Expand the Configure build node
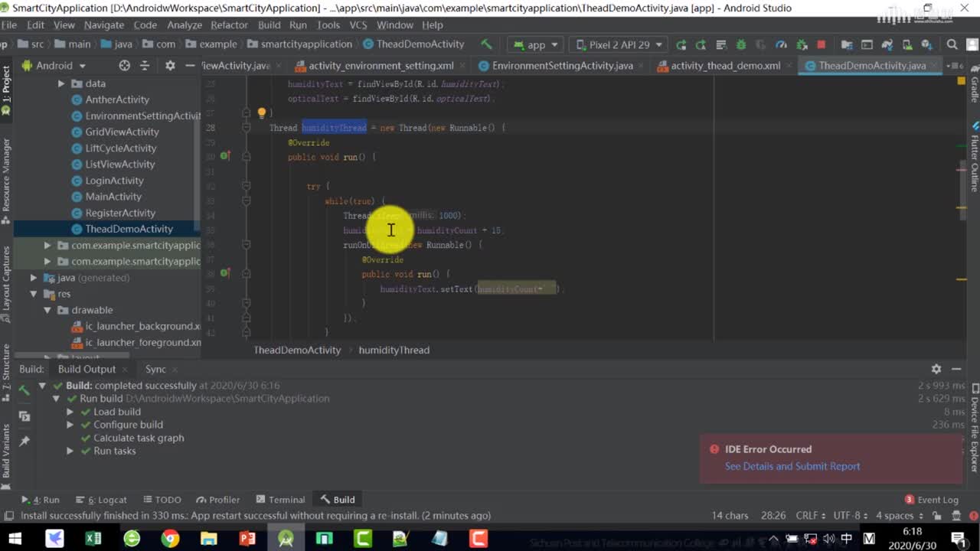This screenshot has height=551, width=980. [70, 425]
